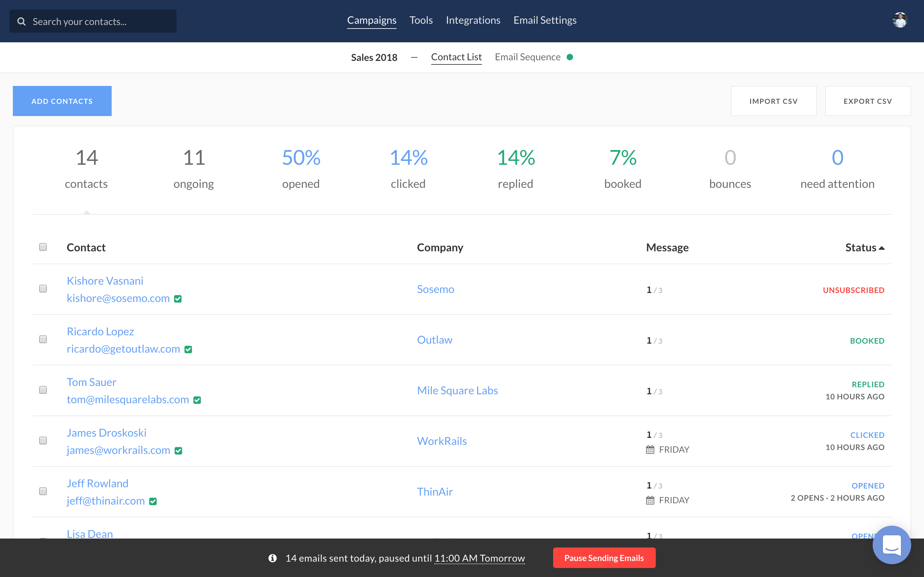Select the Jeff Rowland row checkbox

[x=43, y=491]
